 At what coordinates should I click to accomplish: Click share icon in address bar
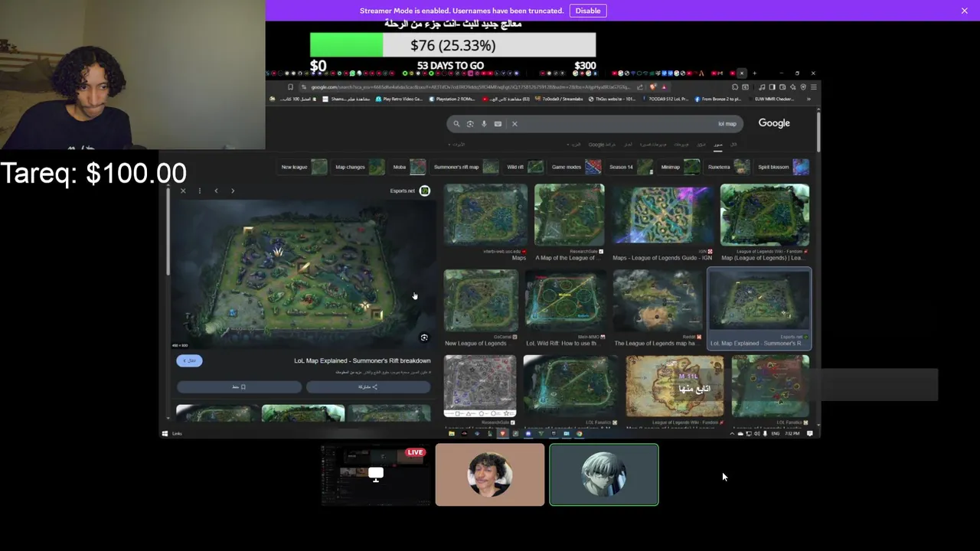coord(641,87)
